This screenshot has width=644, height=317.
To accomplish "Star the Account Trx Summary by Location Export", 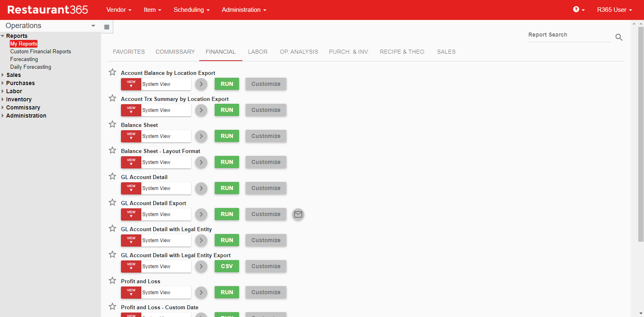I will (112, 98).
